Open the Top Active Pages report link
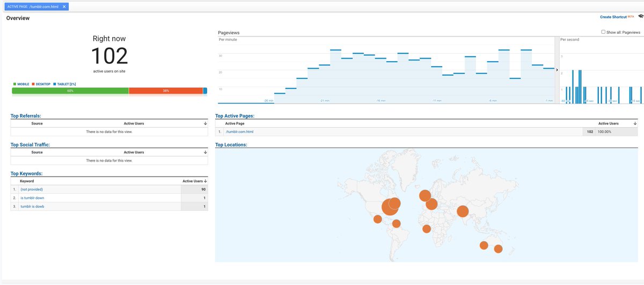Image resolution: width=644 pixels, height=285 pixels. 235,115
